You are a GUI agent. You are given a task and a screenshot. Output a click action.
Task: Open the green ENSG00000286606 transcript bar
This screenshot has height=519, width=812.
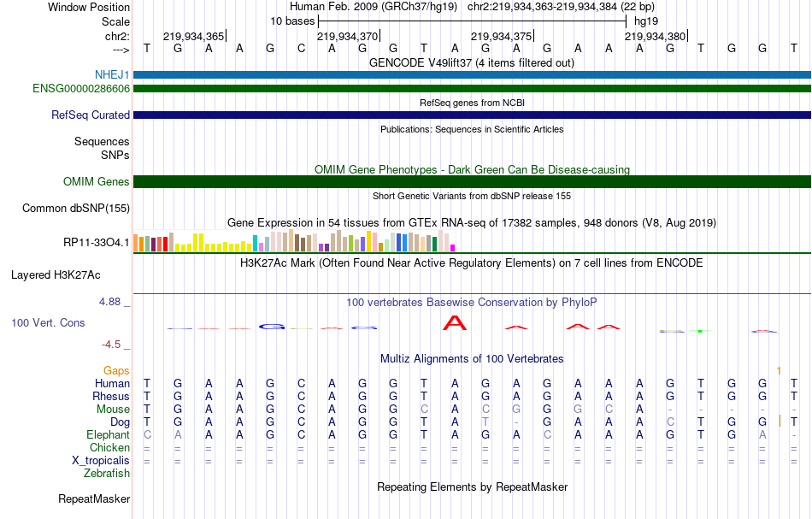(x=473, y=89)
